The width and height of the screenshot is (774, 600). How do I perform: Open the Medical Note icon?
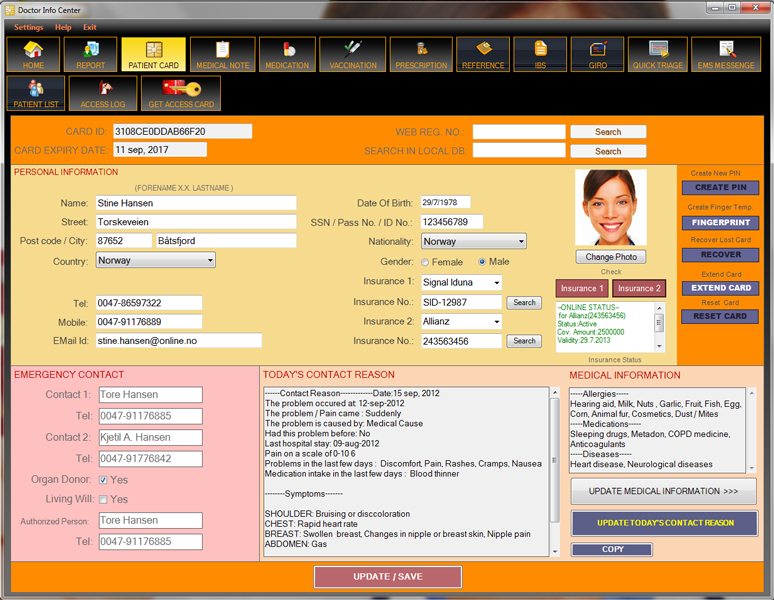(x=222, y=55)
